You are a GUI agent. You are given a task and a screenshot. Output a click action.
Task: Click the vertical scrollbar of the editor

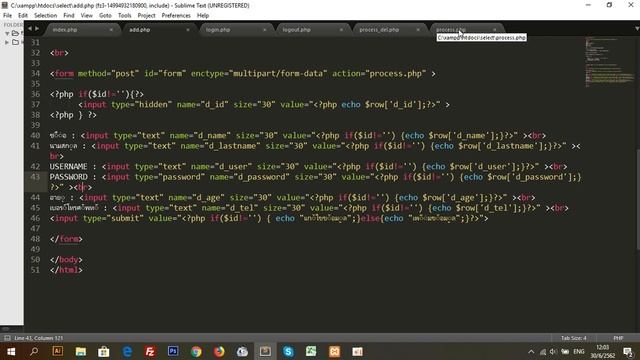(x=638, y=199)
